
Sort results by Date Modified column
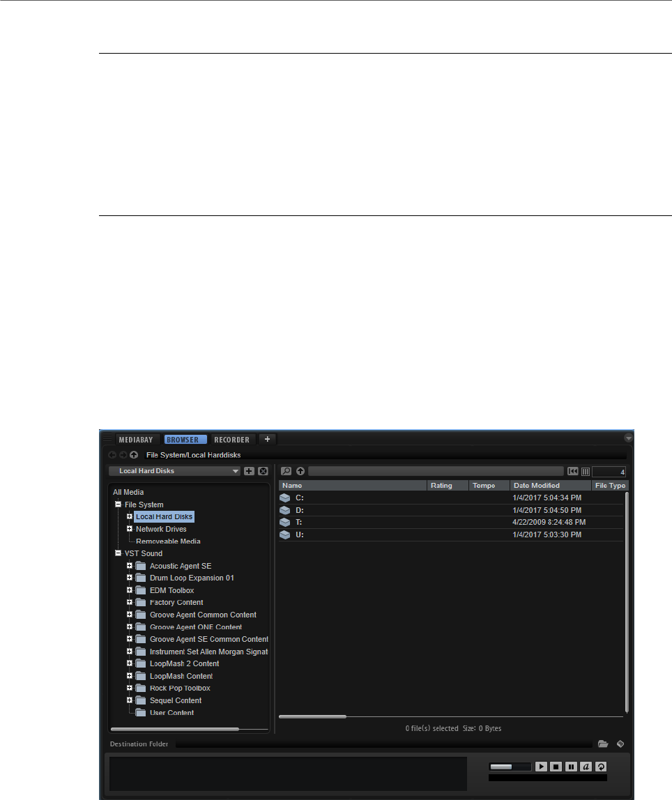coord(551,485)
